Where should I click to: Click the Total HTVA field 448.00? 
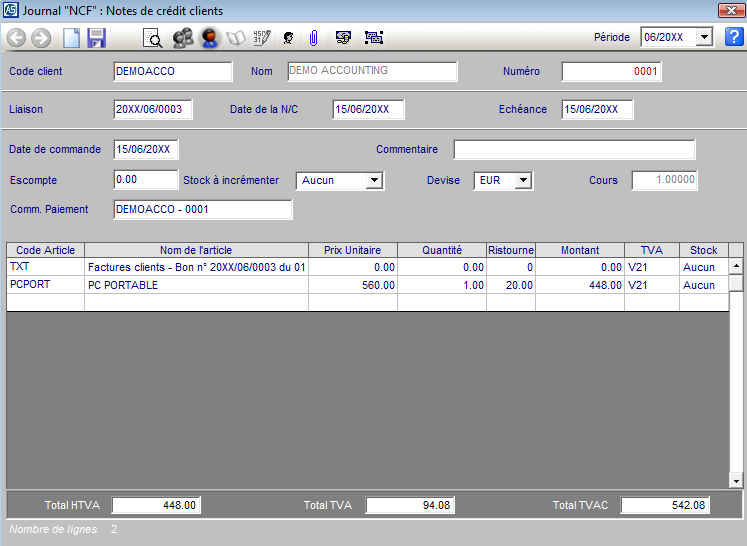click(x=156, y=505)
